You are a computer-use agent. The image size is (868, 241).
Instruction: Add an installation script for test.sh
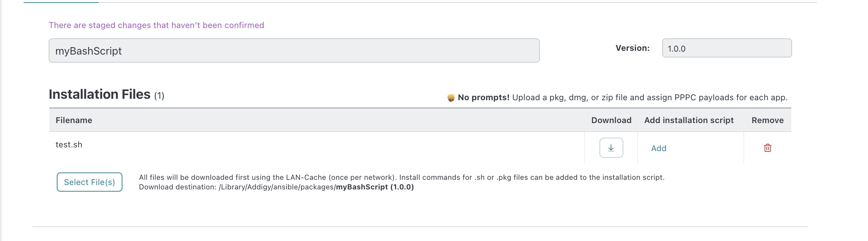(x=659, y=148)
